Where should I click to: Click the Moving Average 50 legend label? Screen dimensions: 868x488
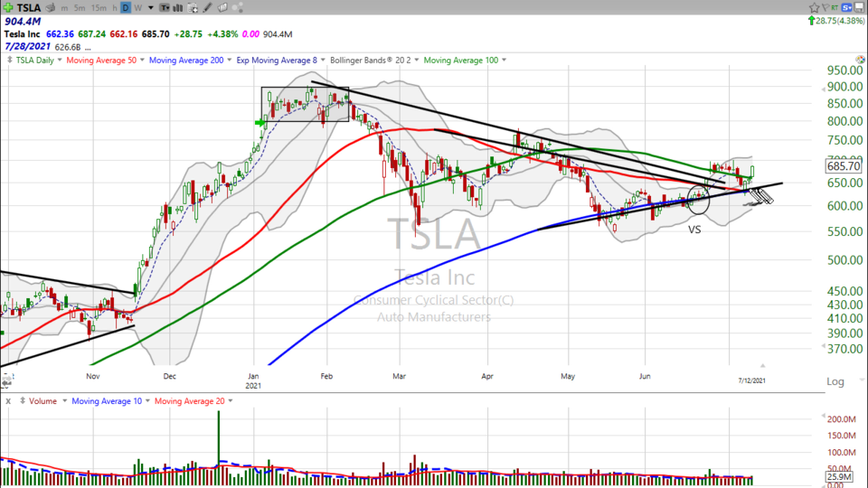pyautogui.click(x=101, y=61)
